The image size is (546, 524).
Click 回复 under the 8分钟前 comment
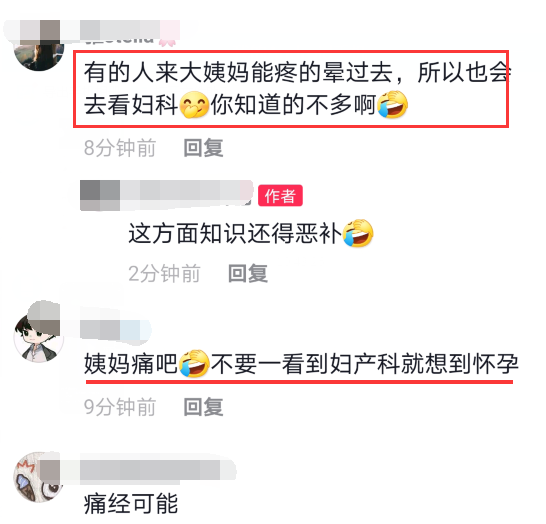pyautogui.click(x=203, y=148)
